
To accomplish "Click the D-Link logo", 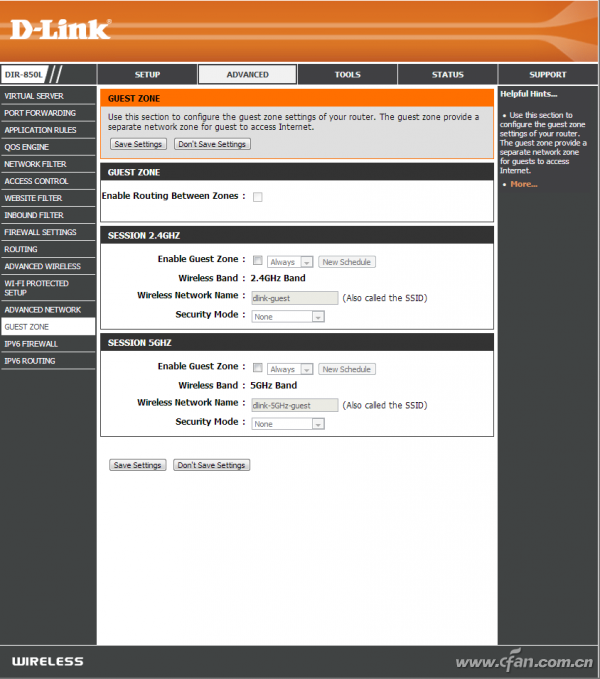I will pyautogui.click(x=60, y=29).
